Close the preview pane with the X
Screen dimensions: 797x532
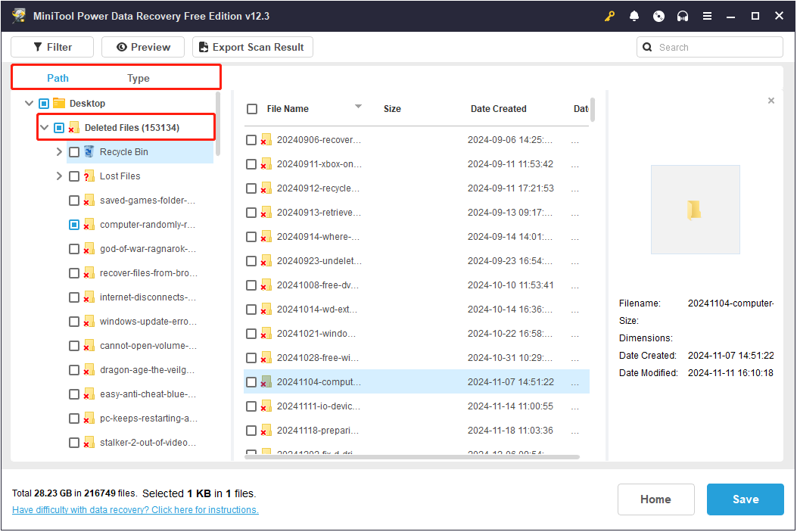coord(771,101)
